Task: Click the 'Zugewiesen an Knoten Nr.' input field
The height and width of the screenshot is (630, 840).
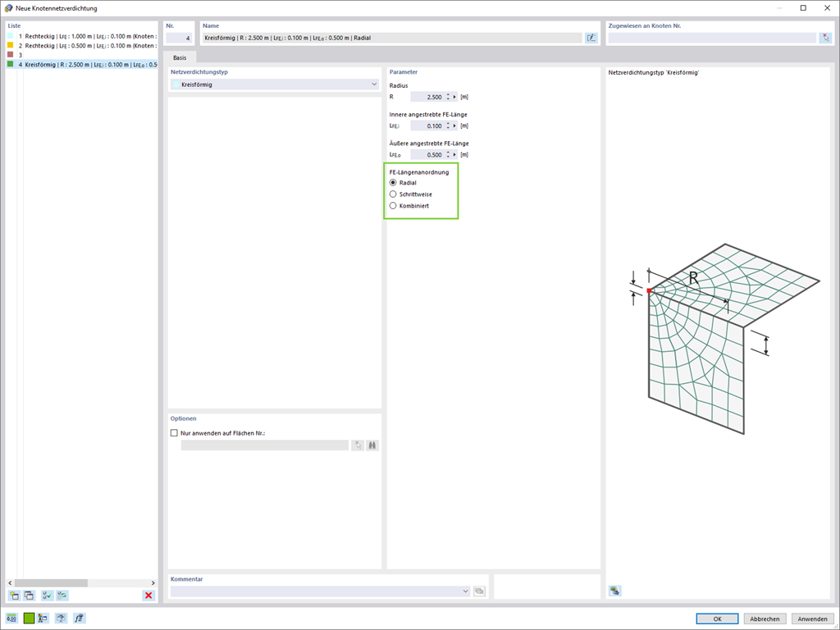Action: point(712,38)
